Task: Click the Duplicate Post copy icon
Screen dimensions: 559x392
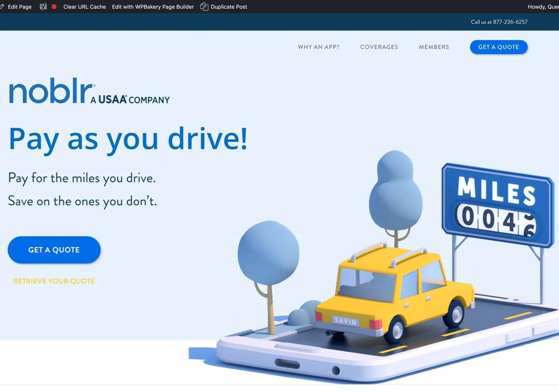Action: (x=204, y=7)
